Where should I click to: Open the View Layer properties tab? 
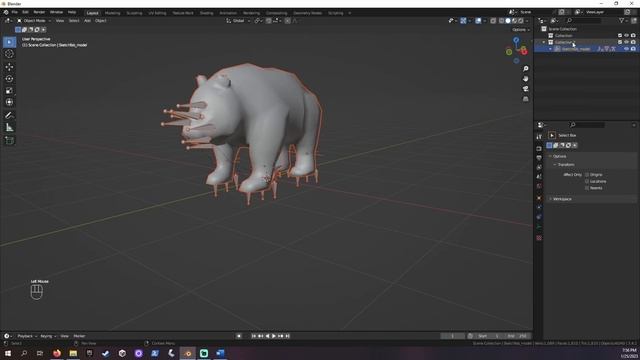pyautogui.click(x=539, y=167)
